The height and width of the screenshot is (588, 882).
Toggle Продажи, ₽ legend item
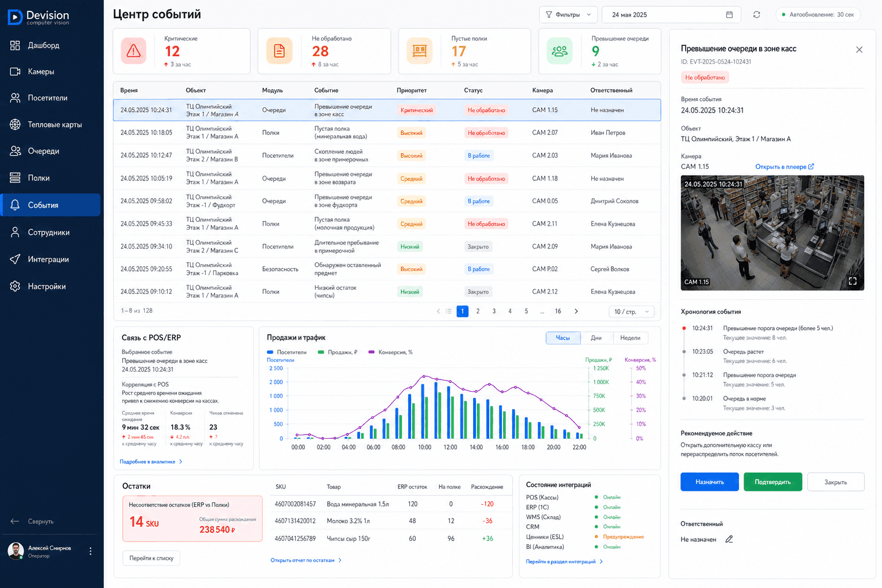pyautogui.click(x=338, y=352)
